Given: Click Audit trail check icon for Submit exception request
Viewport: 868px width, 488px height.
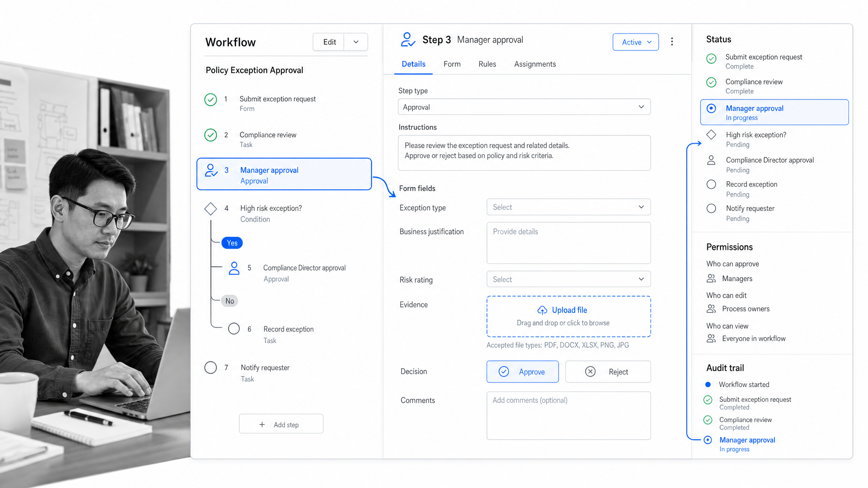Looking at the screenshot, I should 708,399.
